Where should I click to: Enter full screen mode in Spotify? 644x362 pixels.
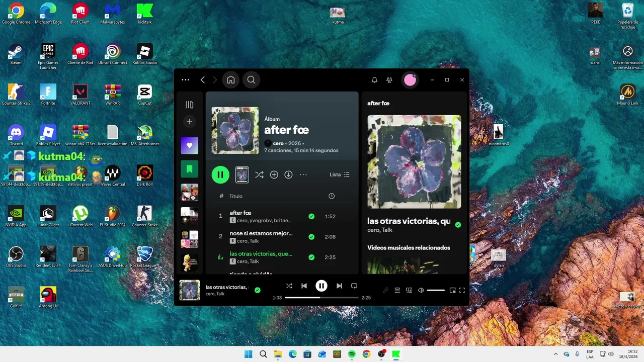(462, 290)
